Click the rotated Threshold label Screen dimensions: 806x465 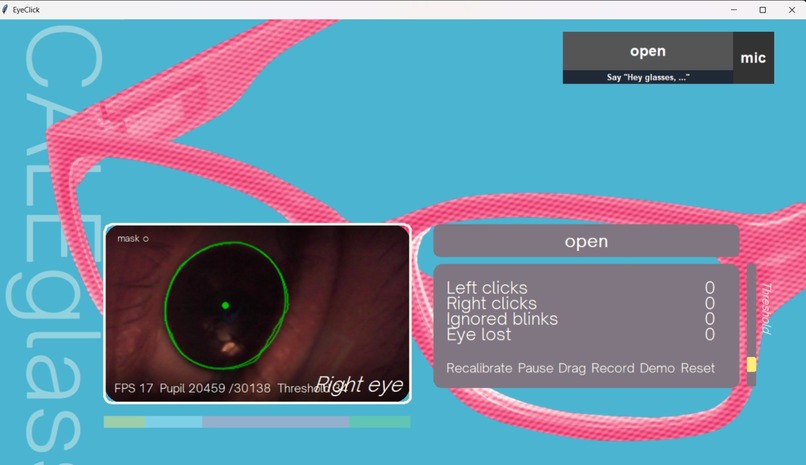[766, 308]
